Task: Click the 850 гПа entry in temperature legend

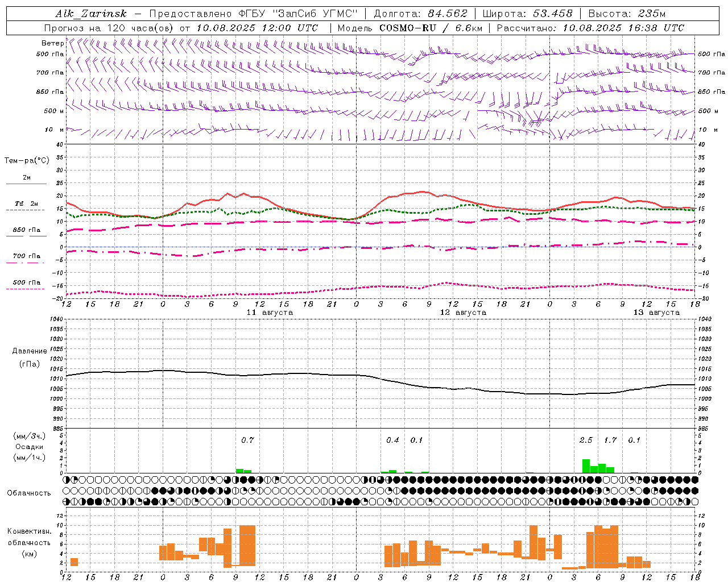Action: tap(26, 230)
